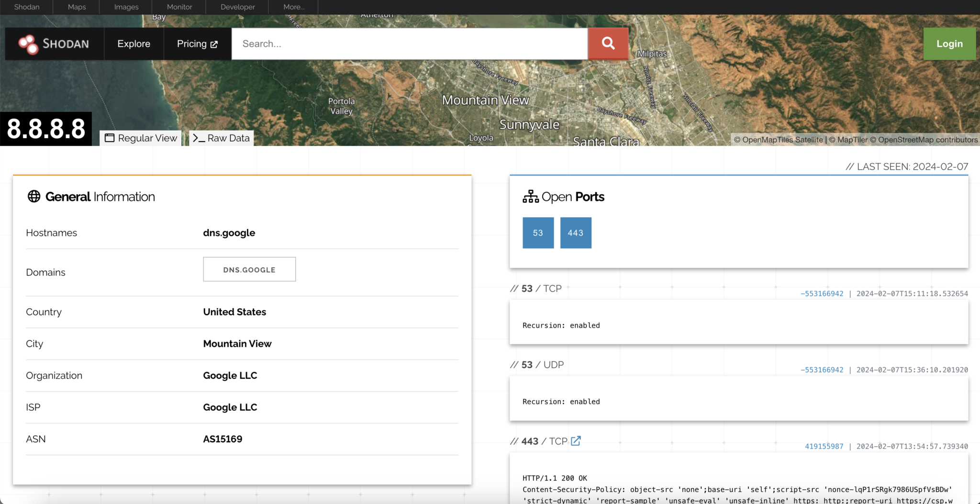Select the DNS.GOOGLE domain button

(x=249, y=269)
